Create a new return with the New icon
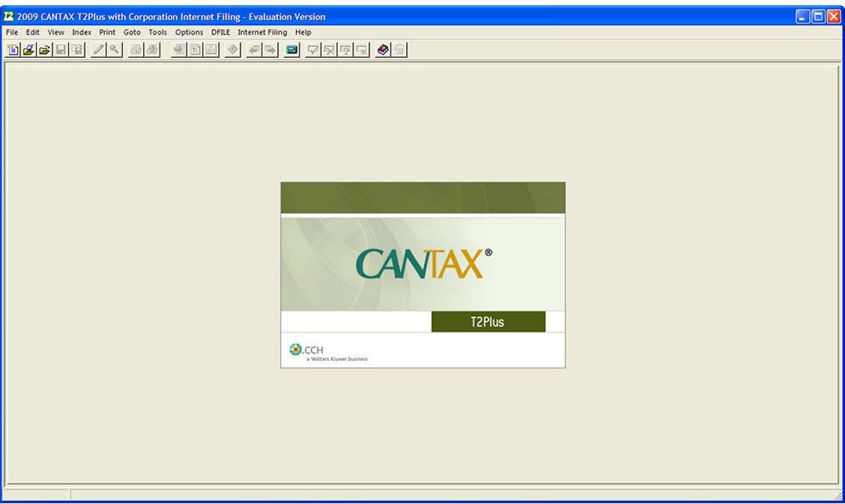 coord(11,50)
